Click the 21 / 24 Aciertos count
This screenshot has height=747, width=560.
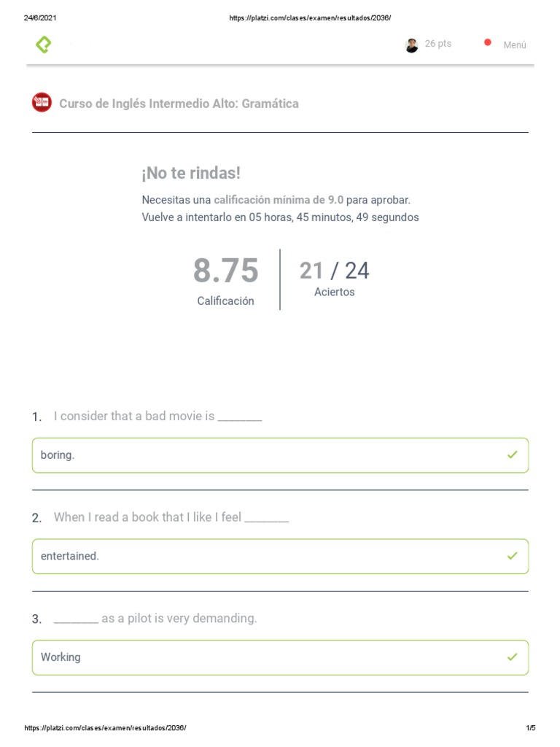point(334,278)
